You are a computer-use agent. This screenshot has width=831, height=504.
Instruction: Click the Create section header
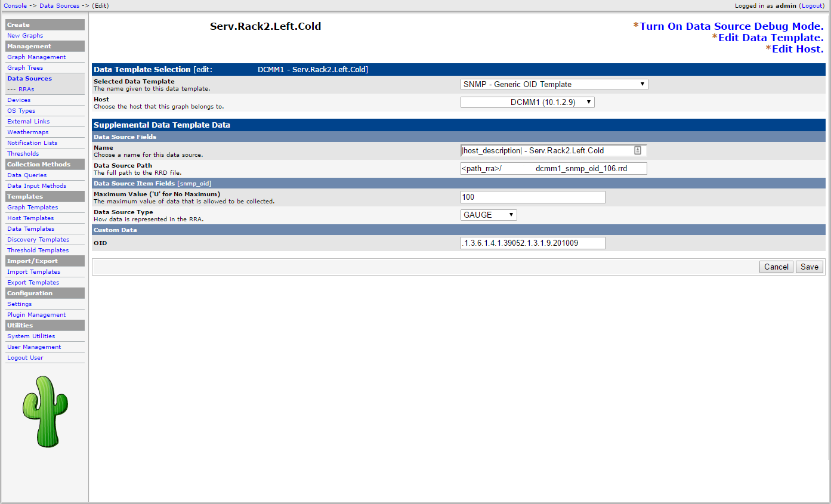[45, 24]
